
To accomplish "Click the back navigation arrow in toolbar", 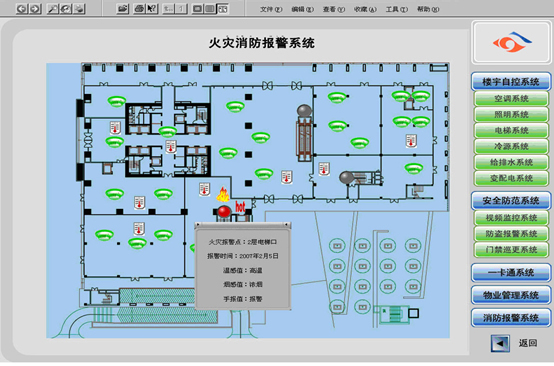I will pyautogui.click(x=22, y=8).
